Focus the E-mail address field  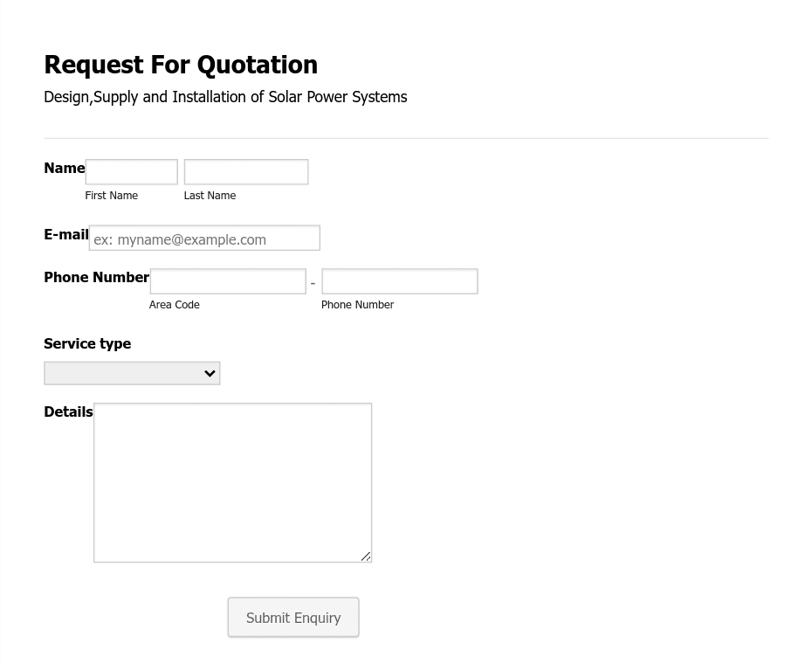(204, 238)
